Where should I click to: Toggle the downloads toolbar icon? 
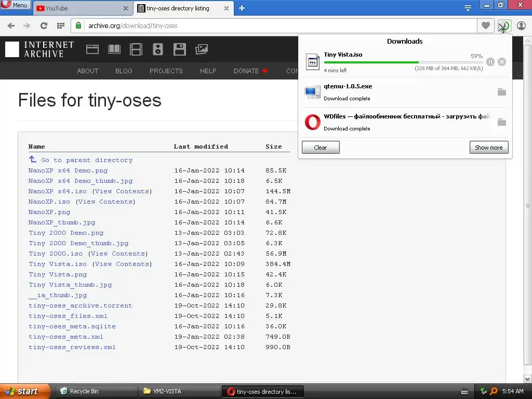click(504, 26)
